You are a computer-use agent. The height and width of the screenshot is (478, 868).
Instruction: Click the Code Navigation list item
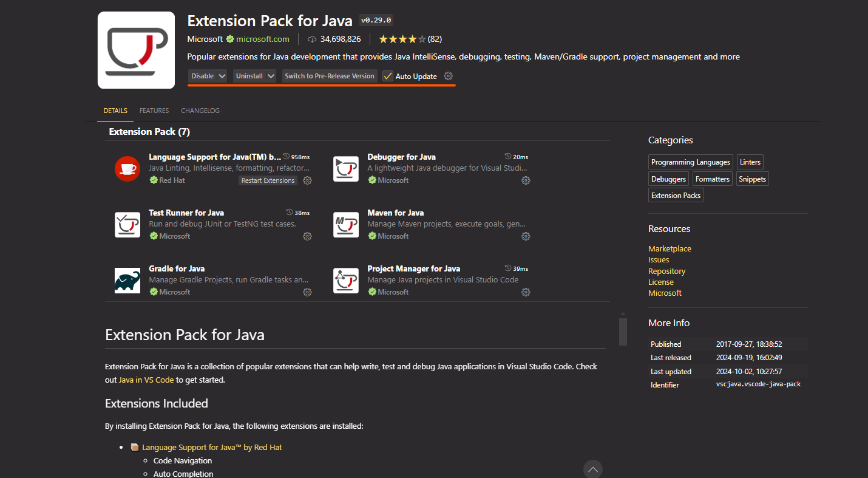183,461
